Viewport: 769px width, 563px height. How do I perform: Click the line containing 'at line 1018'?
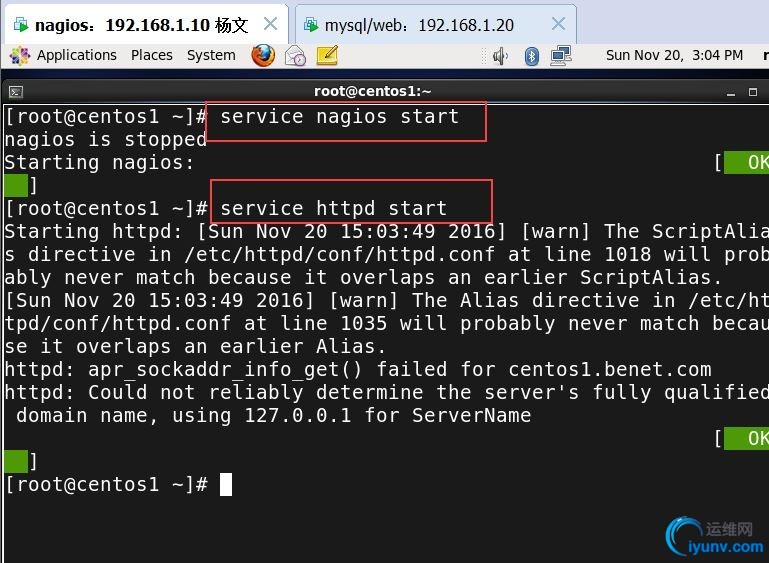coord(386,255)
